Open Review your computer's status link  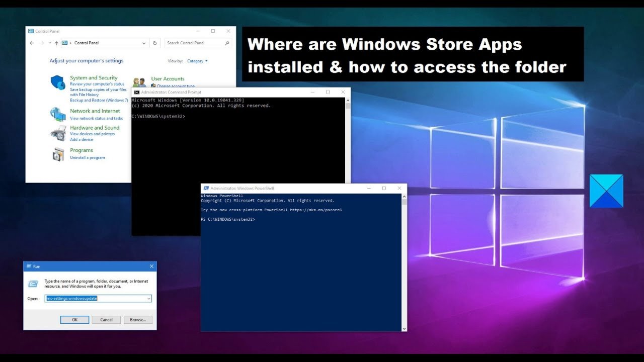[x=97, y=84]
